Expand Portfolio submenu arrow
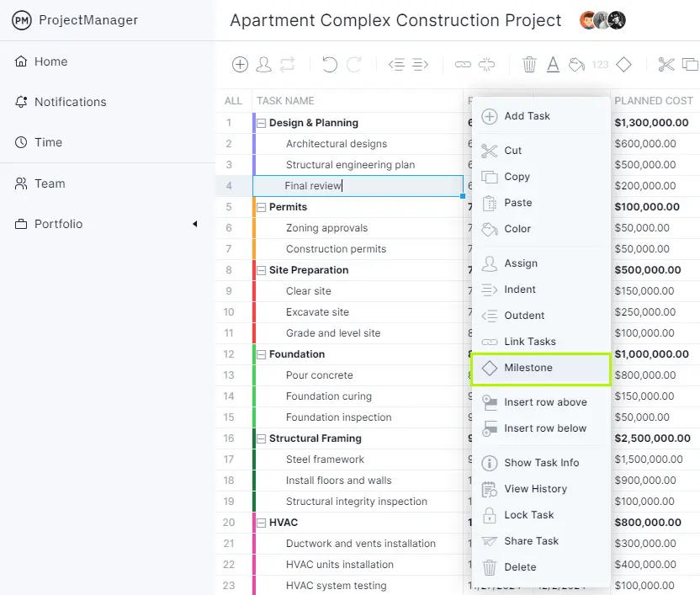700x595 pixels. (194, 224)
